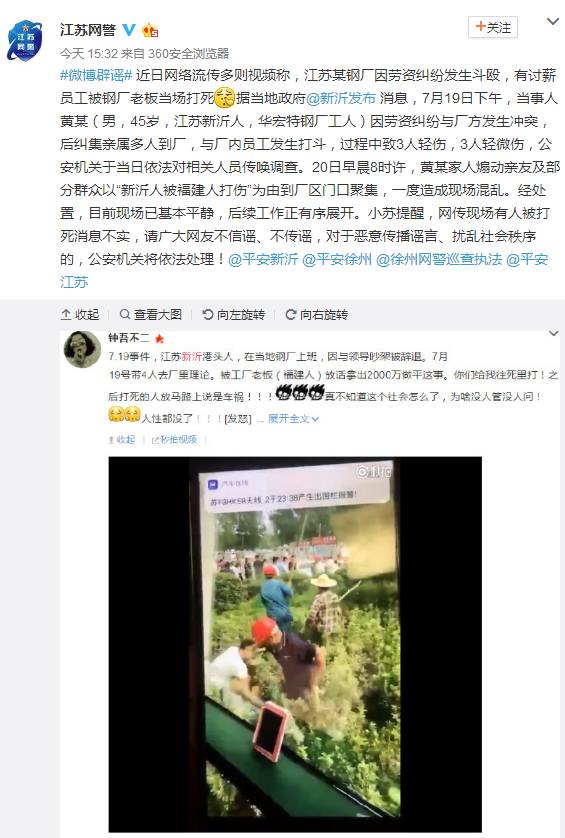Expand full text with 展开全文

[x=293, y=419]
